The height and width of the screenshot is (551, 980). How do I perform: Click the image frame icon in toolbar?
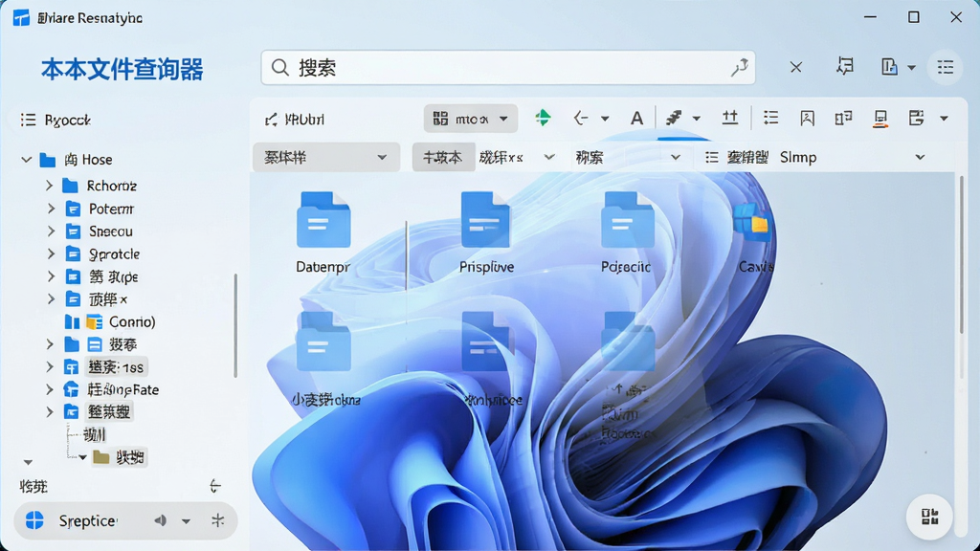[x=807, y=118]
